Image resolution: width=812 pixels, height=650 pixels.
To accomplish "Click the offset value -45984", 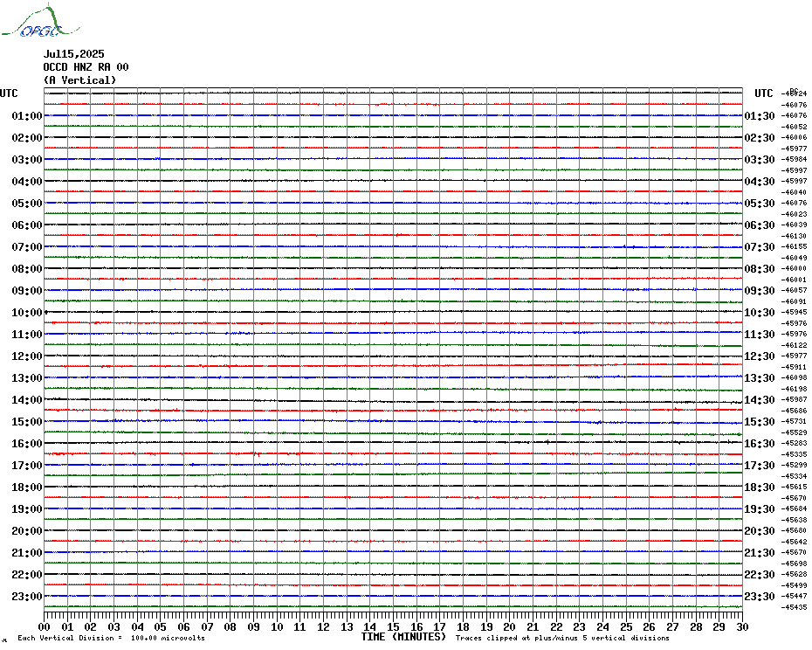I will 794,160.
